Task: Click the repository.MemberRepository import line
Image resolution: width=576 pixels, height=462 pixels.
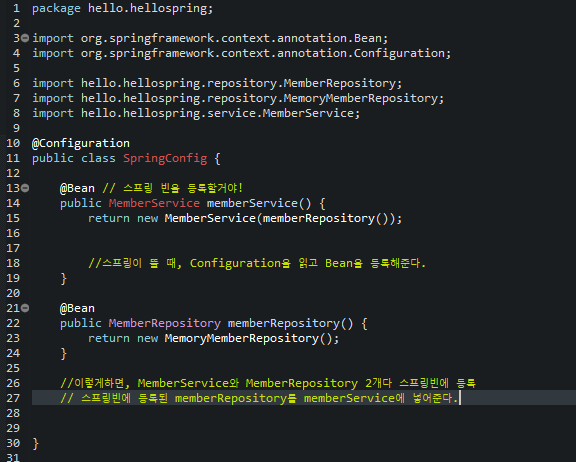Action: click(217, 84)
